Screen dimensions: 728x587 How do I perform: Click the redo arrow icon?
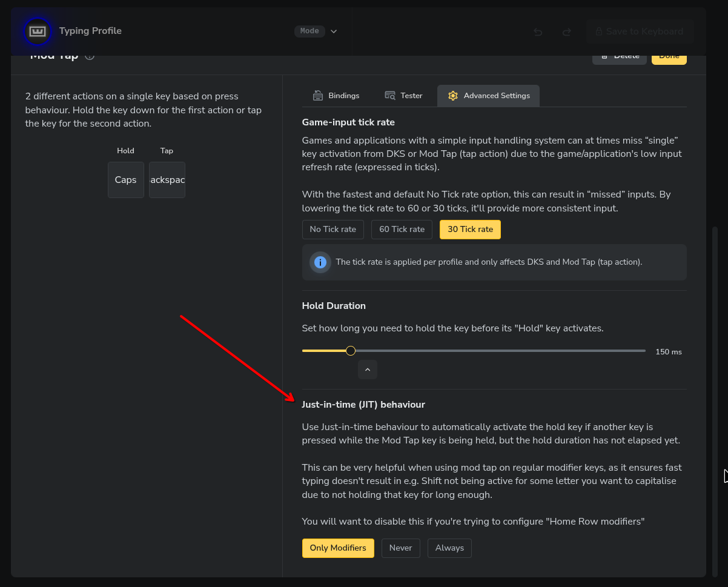567,32
